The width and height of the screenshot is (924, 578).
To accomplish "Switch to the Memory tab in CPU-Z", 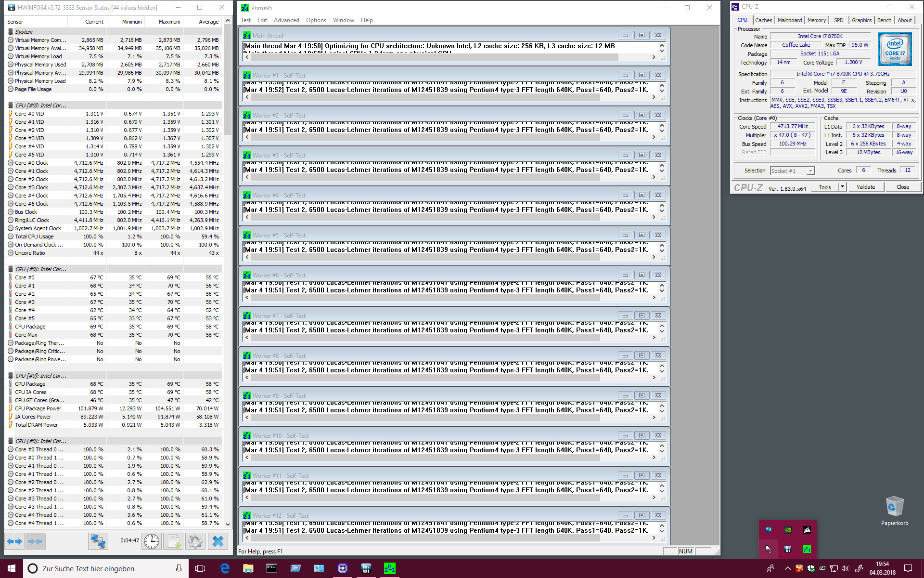I will [x=816, y=20].
